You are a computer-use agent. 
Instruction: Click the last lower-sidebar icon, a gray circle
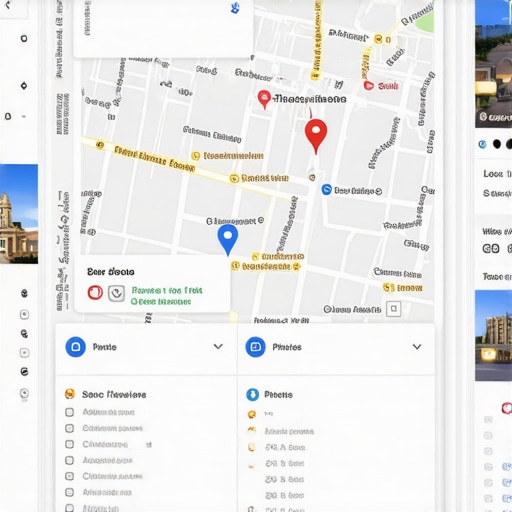(24, 393)
